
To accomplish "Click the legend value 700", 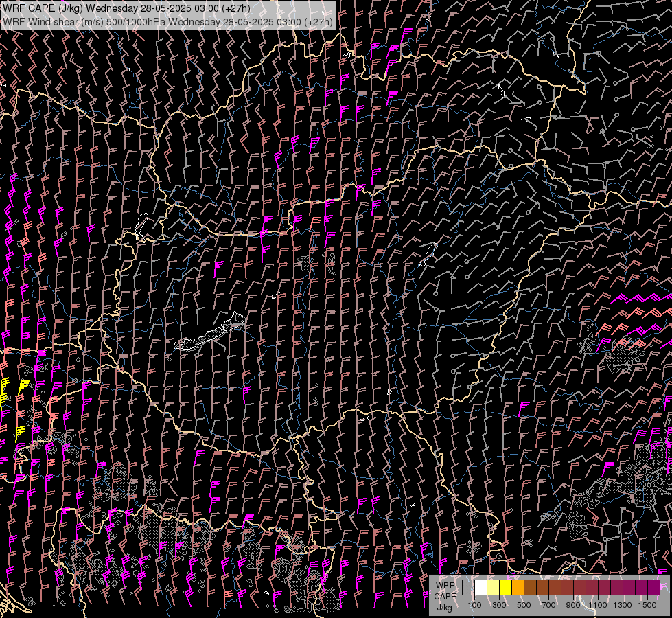I will click(548, 605).
